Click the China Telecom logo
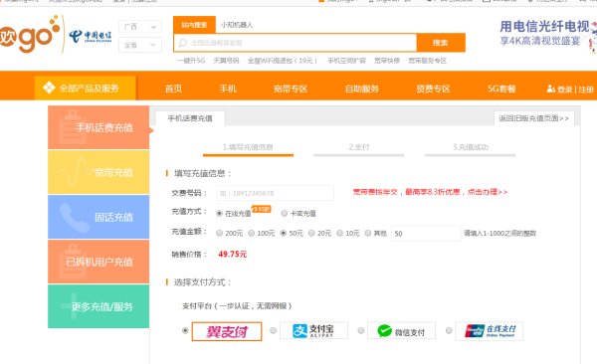The height and width of the screenshot is (364, 597). [x=91, y=37]
